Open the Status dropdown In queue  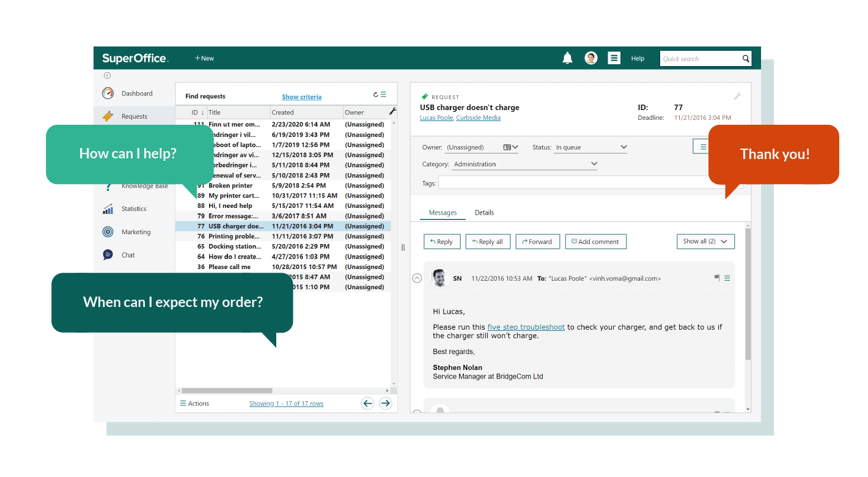click(x=590, y=147)
